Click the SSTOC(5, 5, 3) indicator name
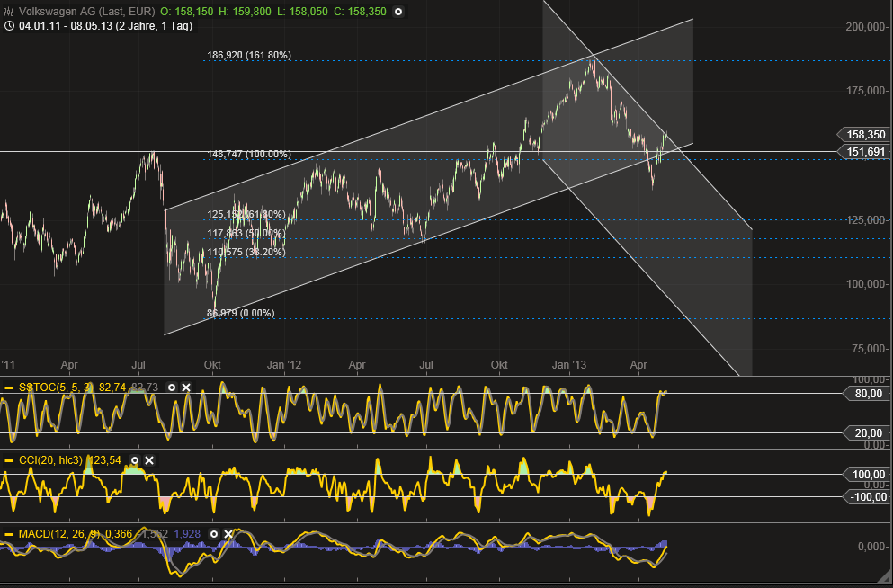Screen dimensions: 893x588 pos(58,388)
